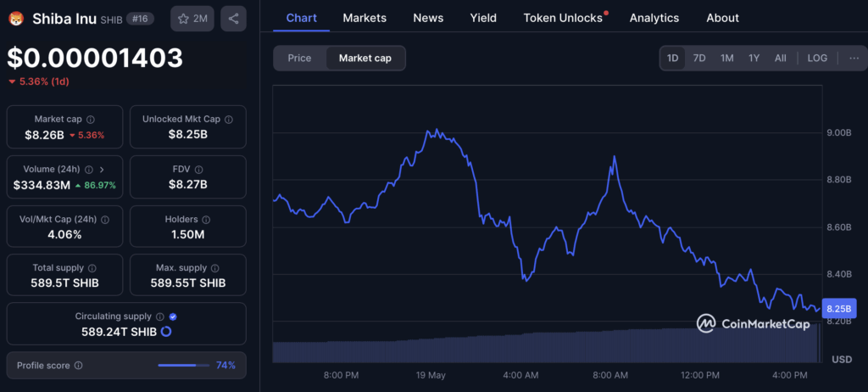Viewport: 868px width, 392px height.
Task: Click the Holders value 1.50M
Action: coord(187,234)
